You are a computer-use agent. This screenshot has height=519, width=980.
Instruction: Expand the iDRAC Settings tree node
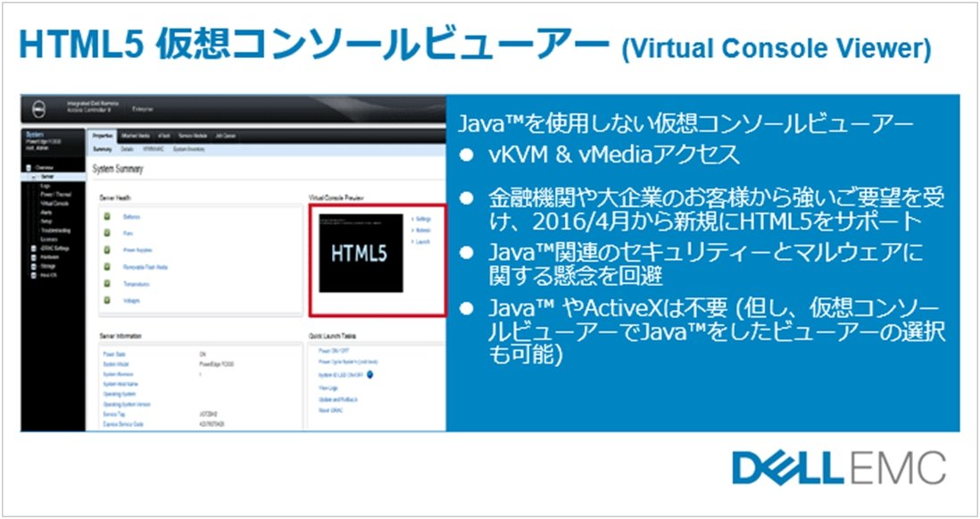tap(33, 248)
